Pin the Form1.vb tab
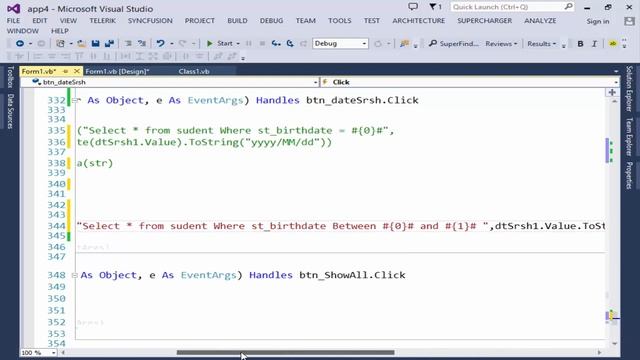Viewport: 640px width, 360px height. pyautogui.click(x=65, y=71)
